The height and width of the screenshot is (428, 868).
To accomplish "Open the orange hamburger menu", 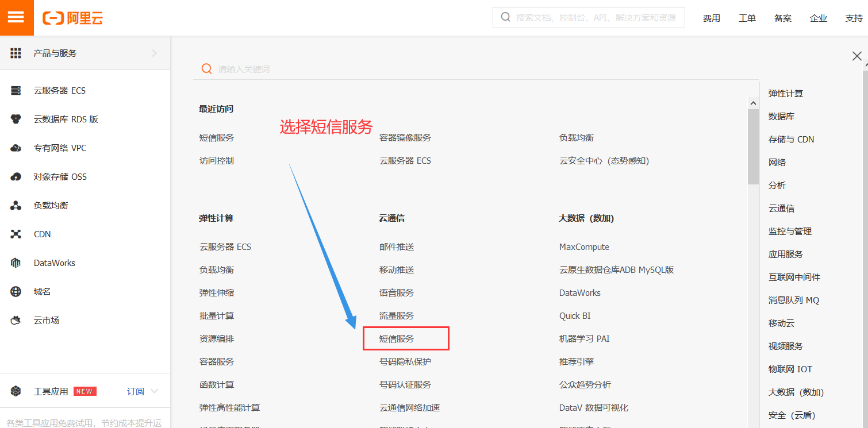I will pyautogui.click(x=16, y=17).
